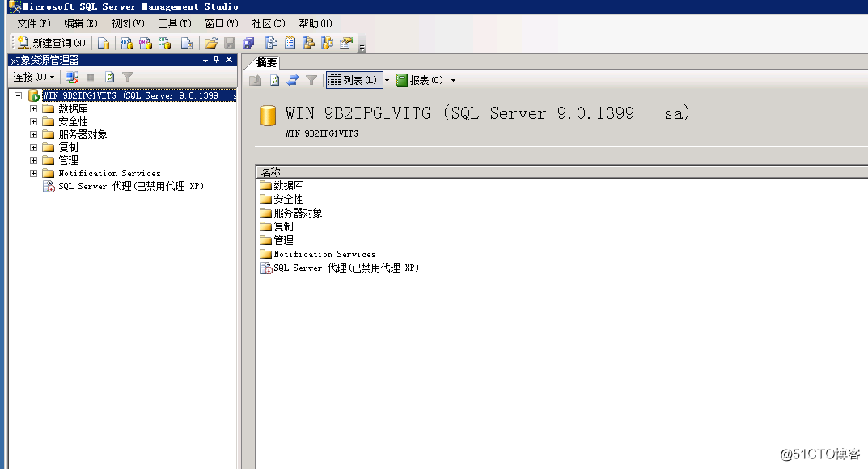Click the Up folder icon in the summary toolbar
The image size is (868, 469).
pyautogui.click(x=255, y=80)
